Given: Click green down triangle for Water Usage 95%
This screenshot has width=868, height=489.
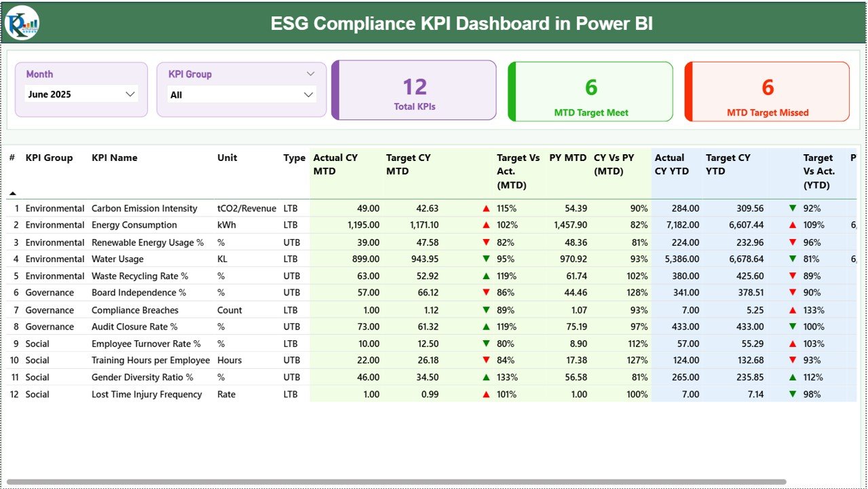Looking at the screenshot, I should point(485,259).
